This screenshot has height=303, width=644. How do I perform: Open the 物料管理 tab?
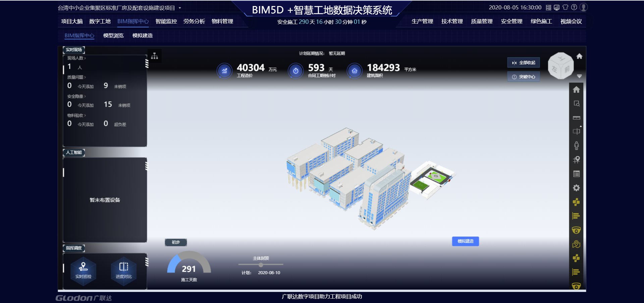[x=222, y=21]
